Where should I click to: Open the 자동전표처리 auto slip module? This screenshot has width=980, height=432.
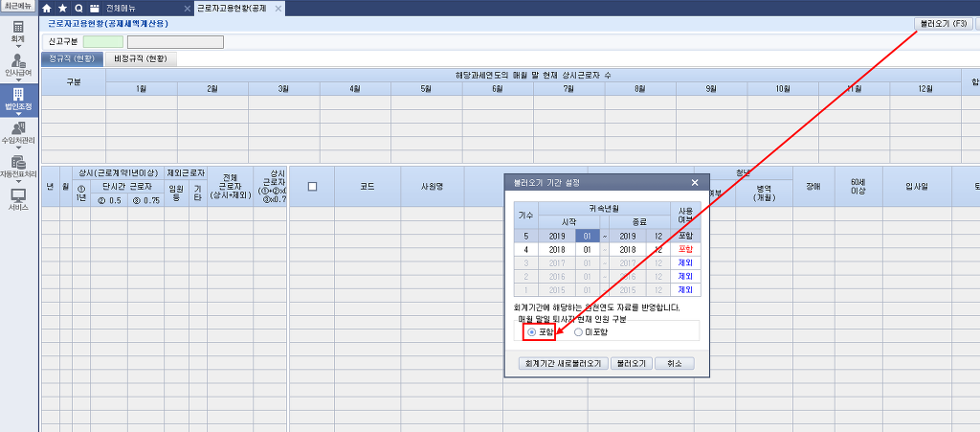[18, 165]
